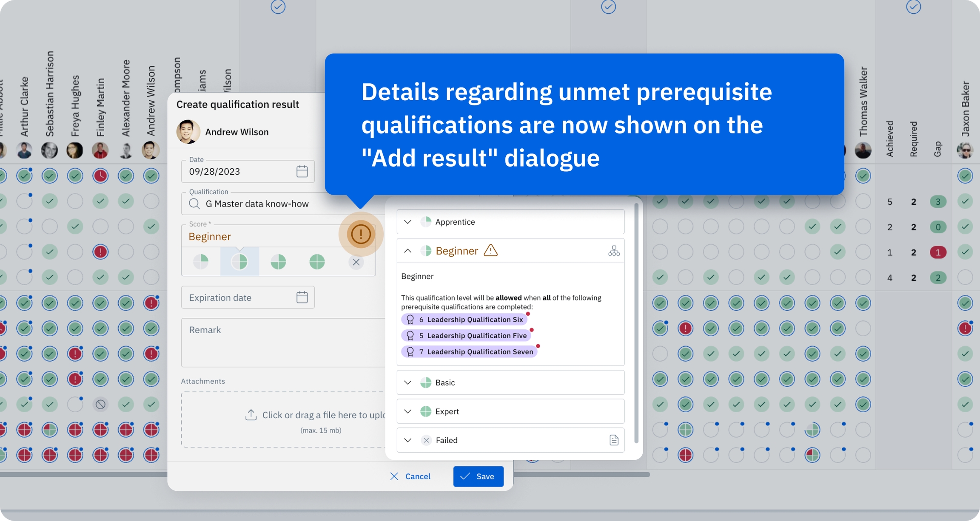Expand the Apprentice level section

tap(407, 222)
